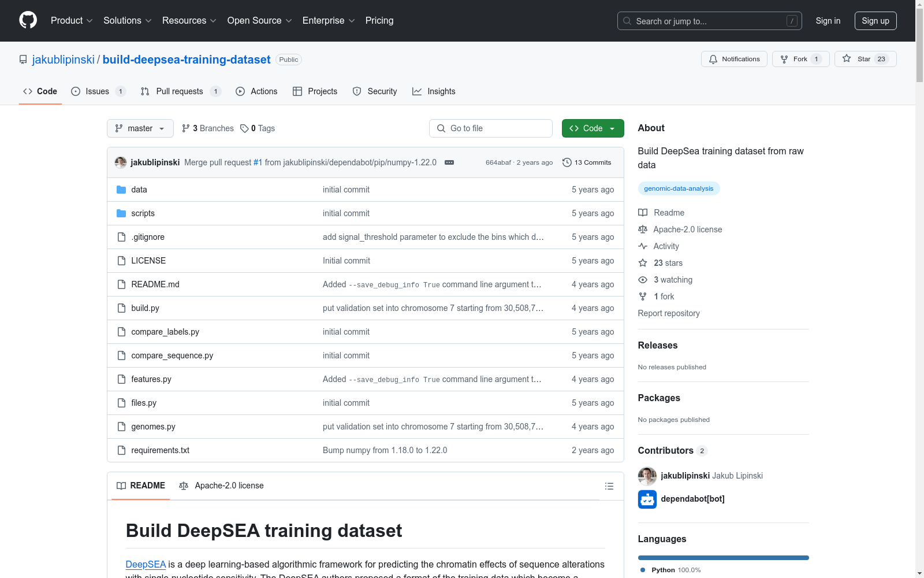Viewport: 924px width, 578px height.
Task: Click Python language bar
Action: coord(723,558)
